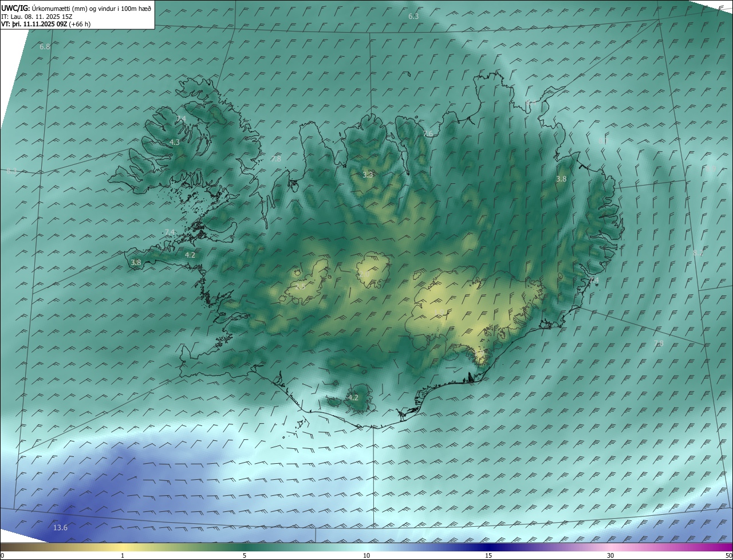This screenshot has width=733, height=560.
Task: Click the 7.6 value on north coast
Action: [428, 133]
